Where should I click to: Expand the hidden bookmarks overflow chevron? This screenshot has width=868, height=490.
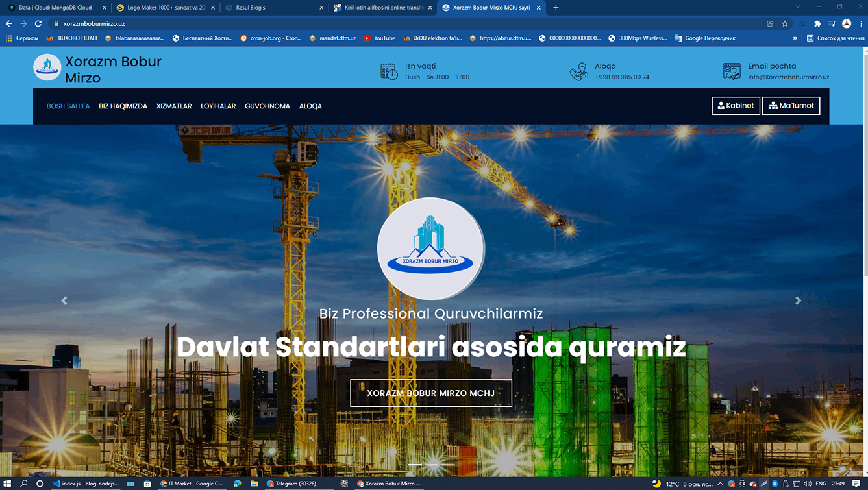tap(795, 38)
